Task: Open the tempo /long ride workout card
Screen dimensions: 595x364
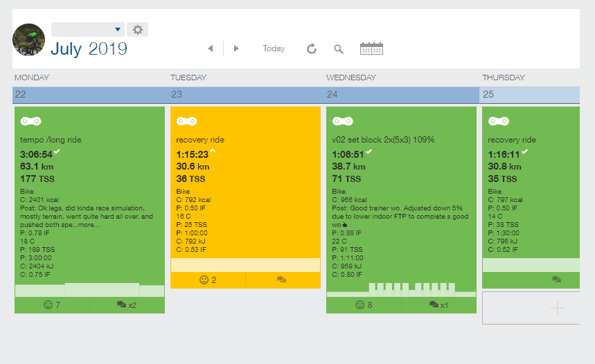Action: (x=51, y=140)
